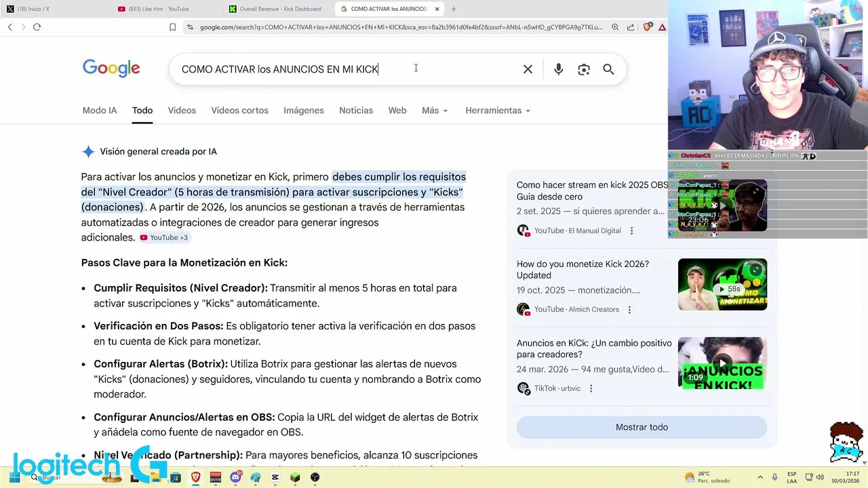The height and width of the screenshot is (488, 868).
Task: Switch to the Imágenes tab
Action: click(x=303, y=110)
